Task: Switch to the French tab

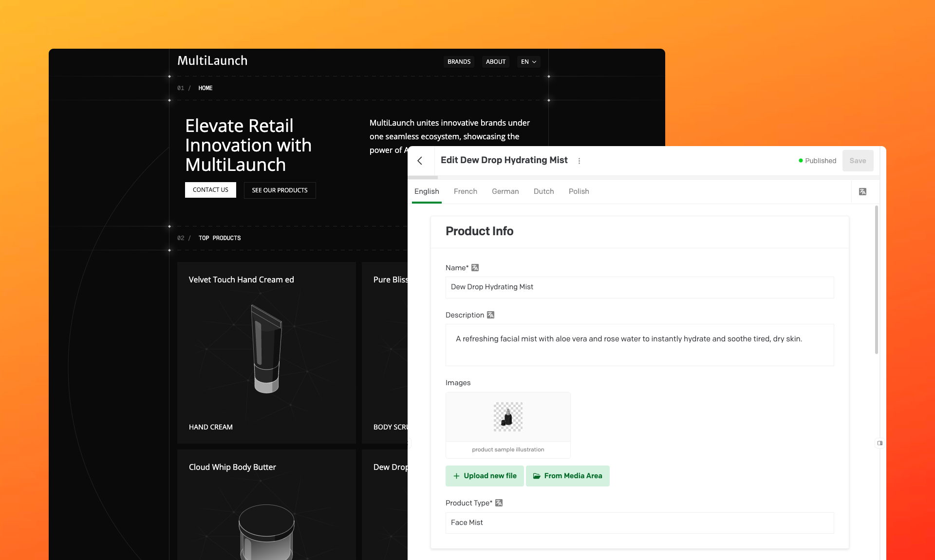Action: pyautogui.click(x=465, y=191)
